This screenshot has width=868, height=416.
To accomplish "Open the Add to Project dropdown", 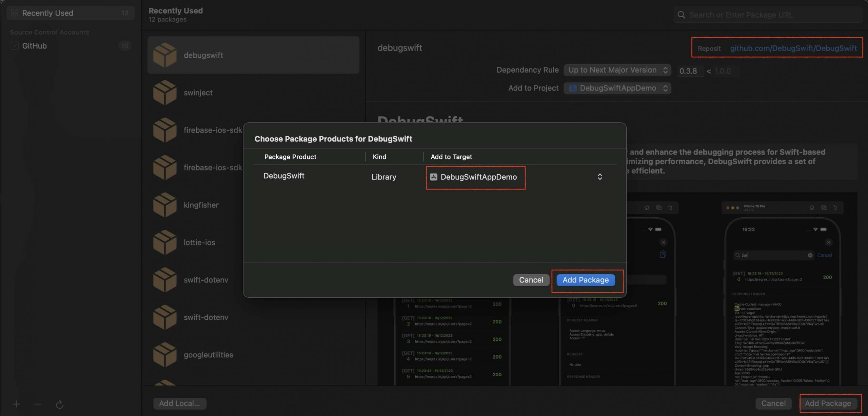I will [x=617, y=88].
